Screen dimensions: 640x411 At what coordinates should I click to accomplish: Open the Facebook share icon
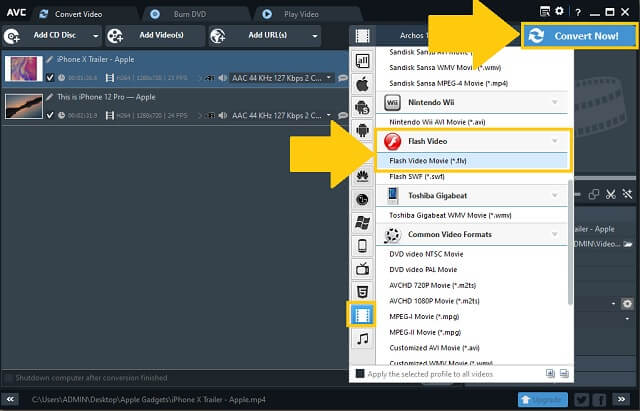coord(599,399)
